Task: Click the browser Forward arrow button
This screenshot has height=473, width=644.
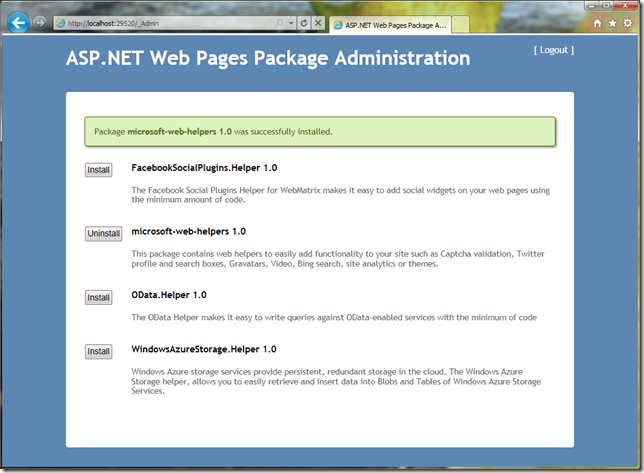Action: 40,23
